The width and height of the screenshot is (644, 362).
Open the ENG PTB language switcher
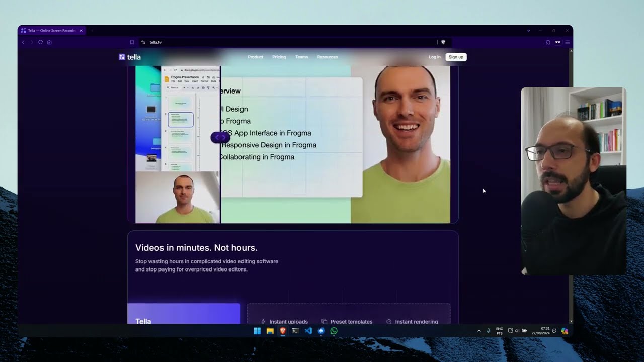tap(500, 331)
